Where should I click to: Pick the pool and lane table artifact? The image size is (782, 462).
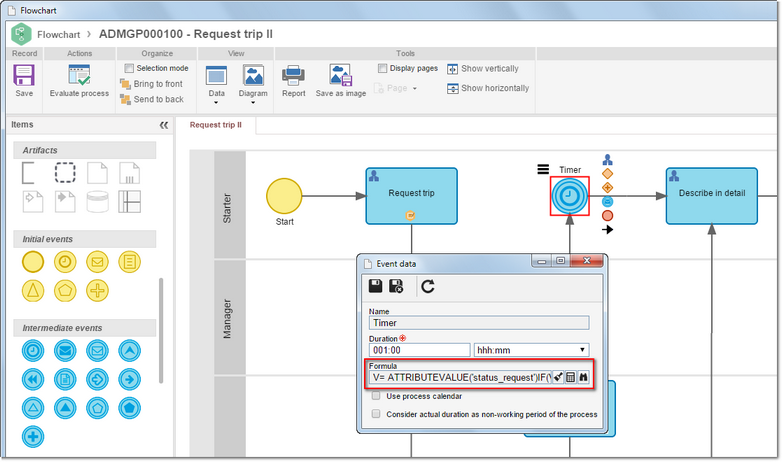pyautogui.click(x=129, y=202)
